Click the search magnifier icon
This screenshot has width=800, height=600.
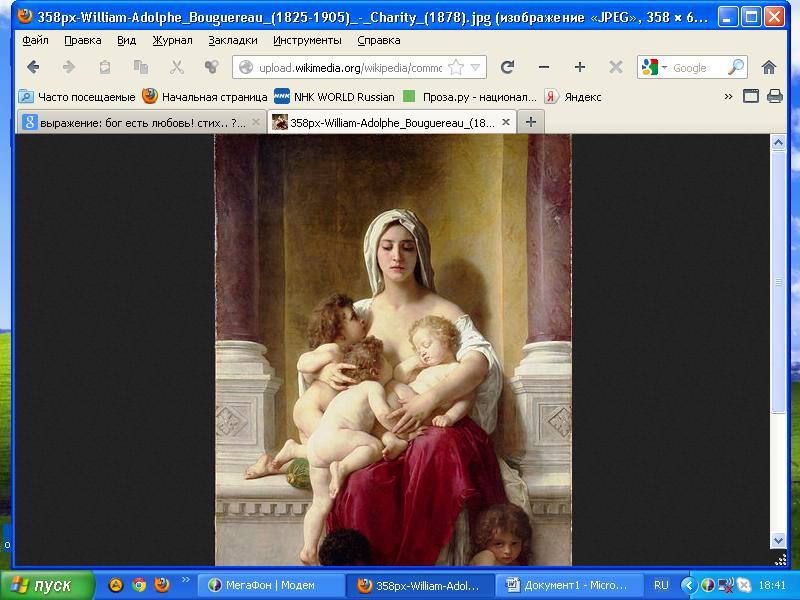click(736, 67)
